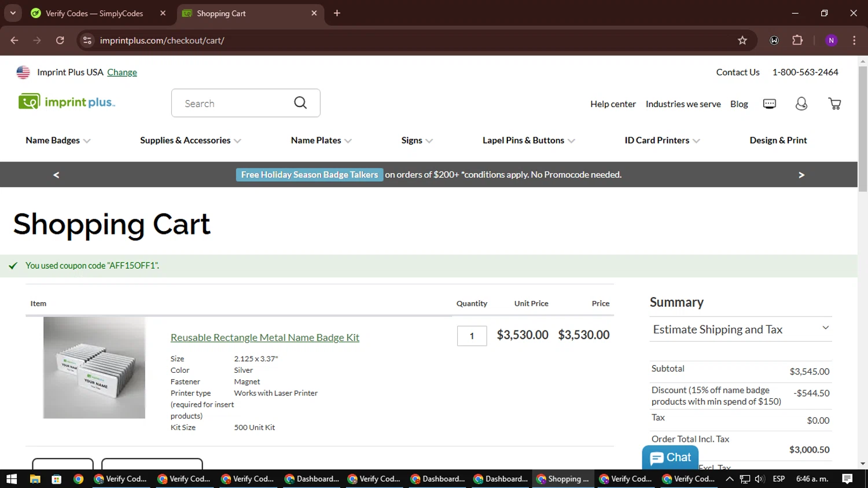This screenshot has height=488, width=868.
Task: Click Free Holiday Season Badge Talkers label
Action: (310, 175)
